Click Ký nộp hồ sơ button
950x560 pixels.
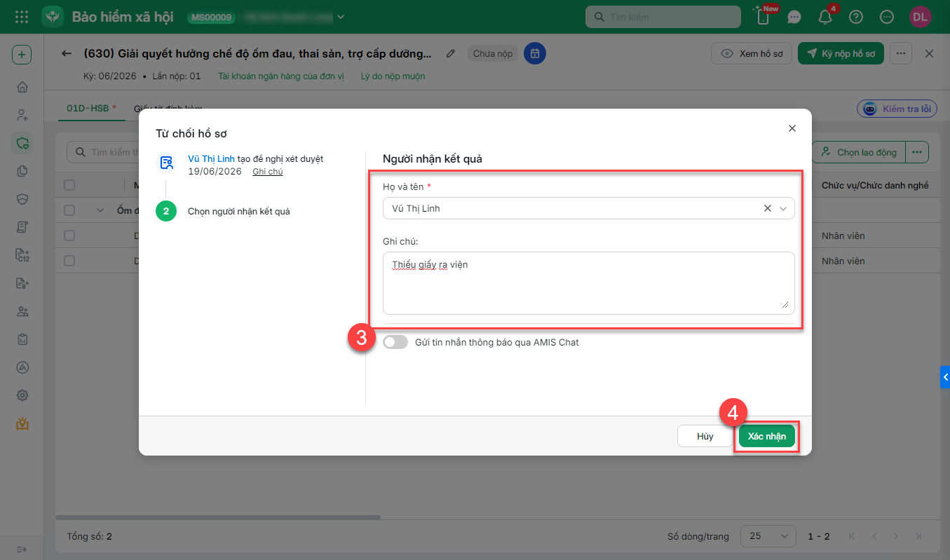pyautogui.click(x=841, y=53)
